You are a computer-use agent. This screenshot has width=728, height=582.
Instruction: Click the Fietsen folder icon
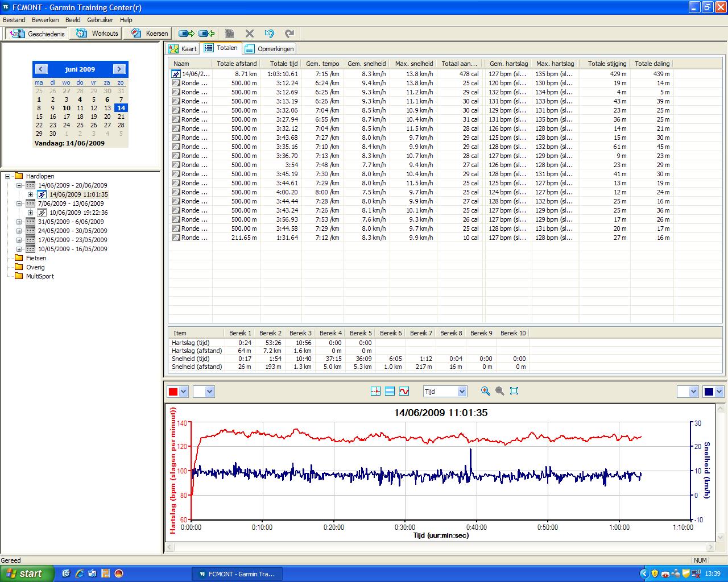pos(19,258)
